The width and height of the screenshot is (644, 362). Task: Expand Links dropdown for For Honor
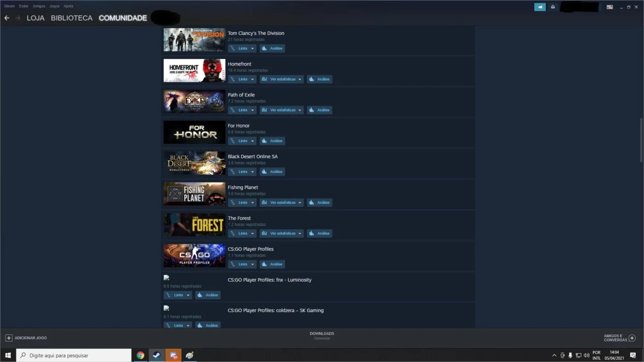tap(242, 141)
